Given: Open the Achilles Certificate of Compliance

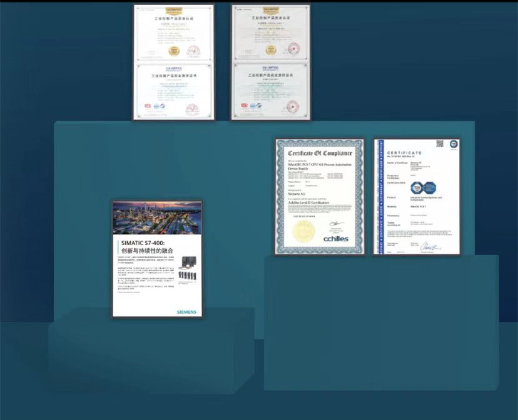Looking at the screenshot, I should click(320, 197).
